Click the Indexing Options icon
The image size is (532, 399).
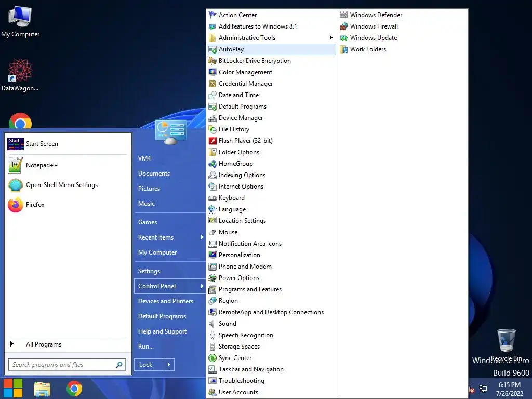pos(212,175)
